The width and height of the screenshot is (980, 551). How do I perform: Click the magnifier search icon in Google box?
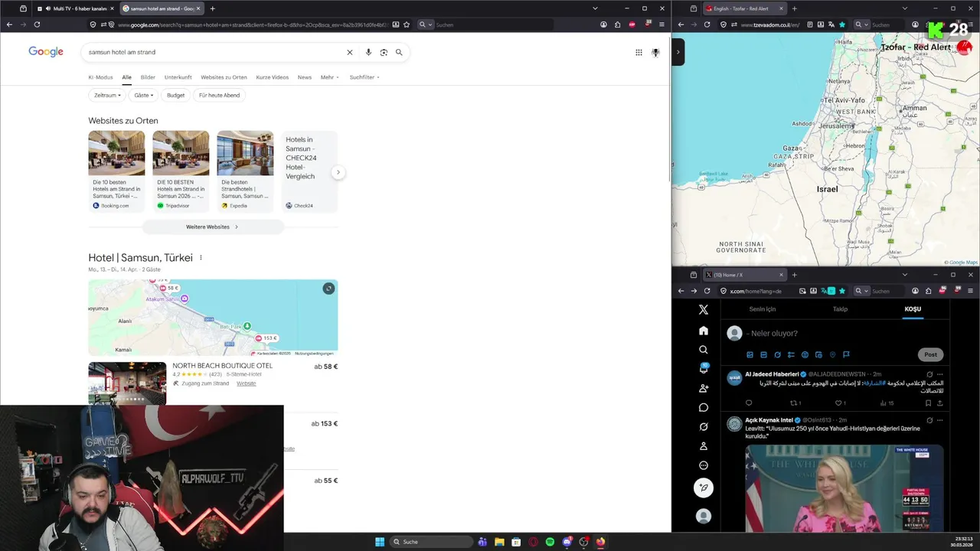coord(399,52)
